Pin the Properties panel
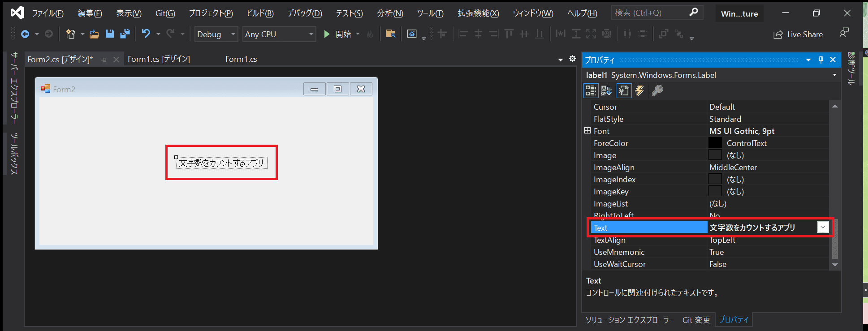 (x=821, y=60)
